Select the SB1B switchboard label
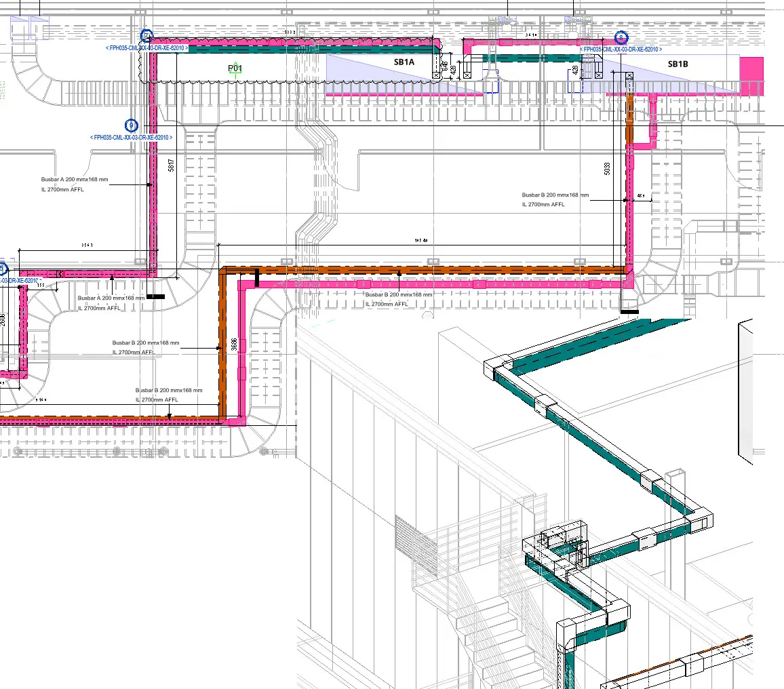The image size is (784, 689). (x=678, y=64)
